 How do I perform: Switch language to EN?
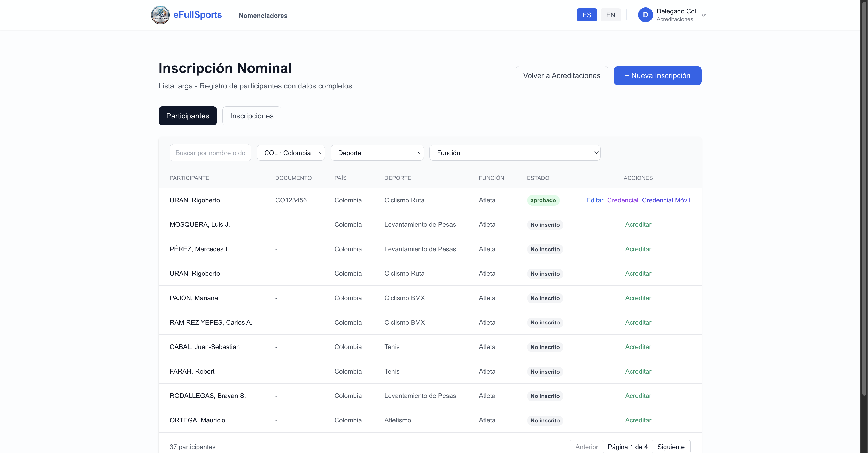[x=610, y=15]
